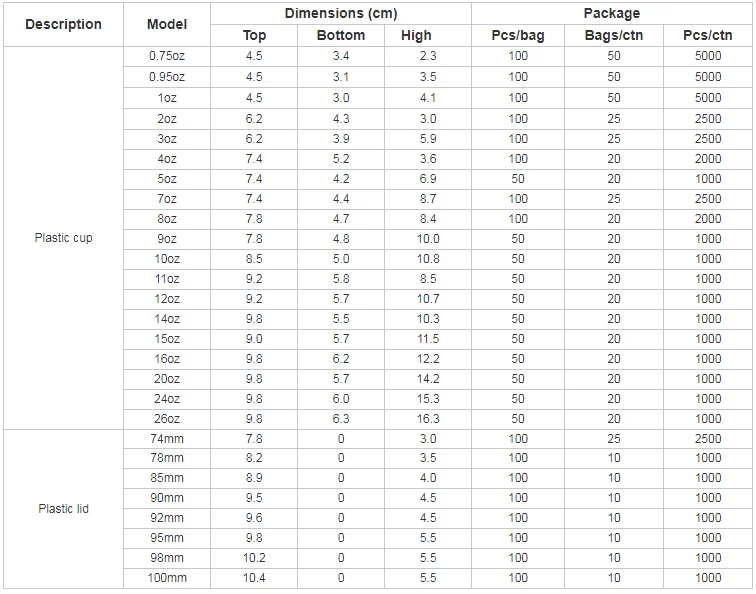The width and height of the screenshot is (756, 594).
Task: Select the Bags/ctn column header
Action: [x=614, y=35]
